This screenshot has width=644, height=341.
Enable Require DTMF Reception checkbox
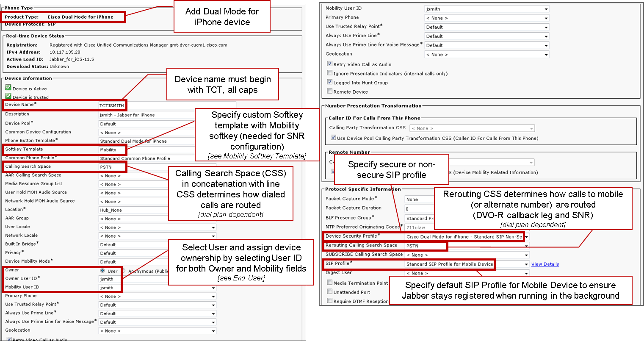pyautogui.click(x=329, y=301)
